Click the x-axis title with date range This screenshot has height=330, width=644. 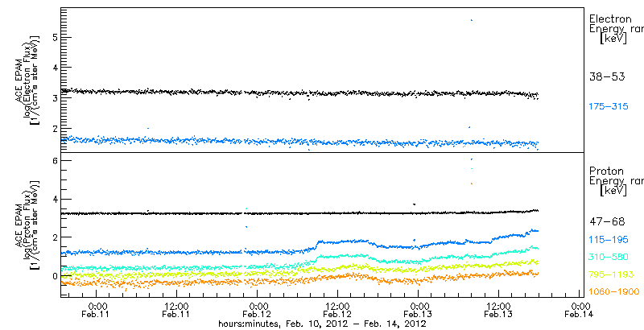(322, 324)
